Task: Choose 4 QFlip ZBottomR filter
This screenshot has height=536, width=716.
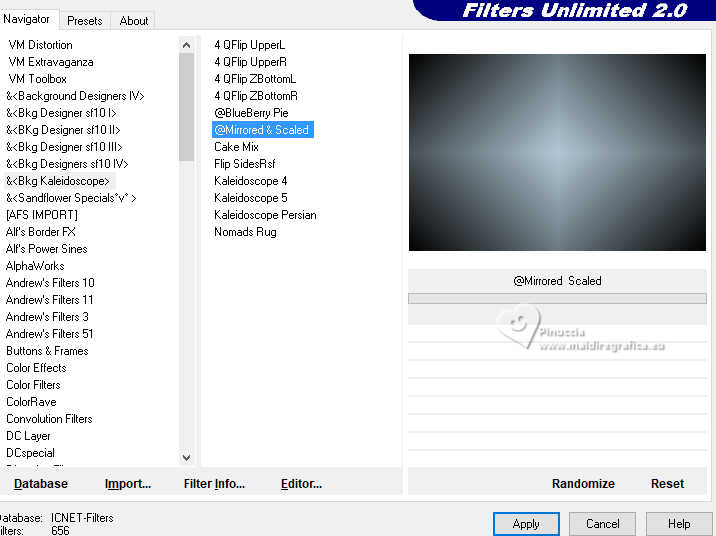Action: pyautogui.click(x=256, y=96)
